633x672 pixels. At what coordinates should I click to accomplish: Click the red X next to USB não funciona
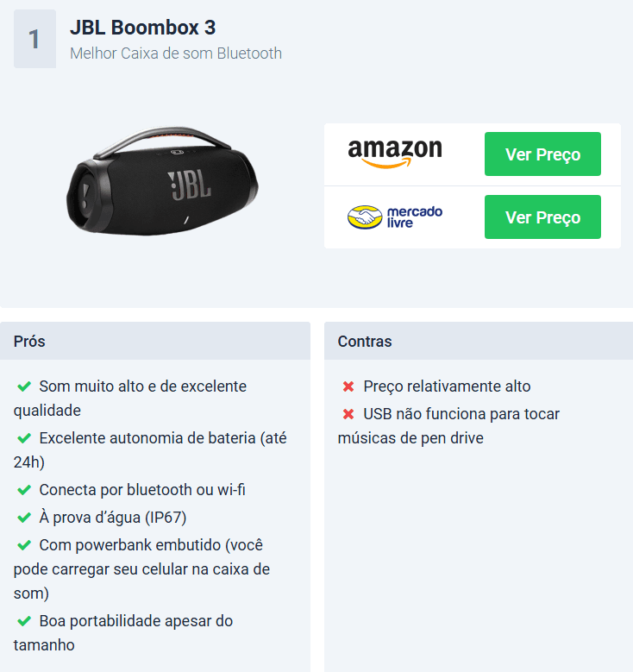(348, 414)
